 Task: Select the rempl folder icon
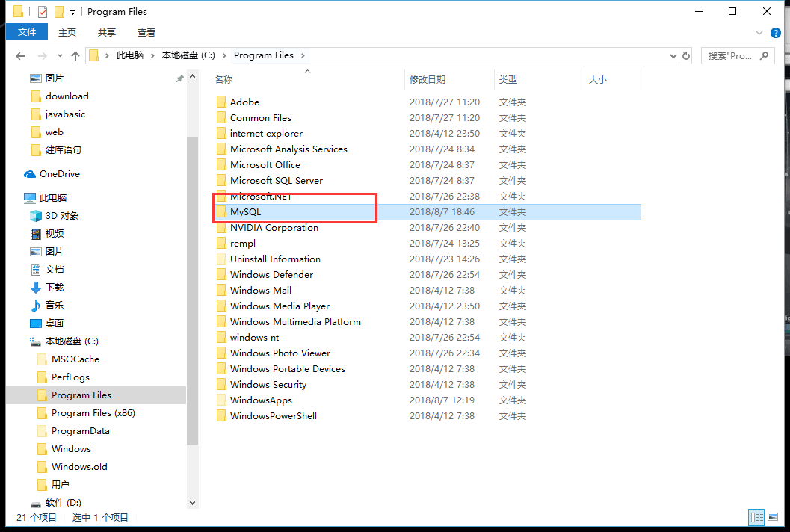(221, 244)
